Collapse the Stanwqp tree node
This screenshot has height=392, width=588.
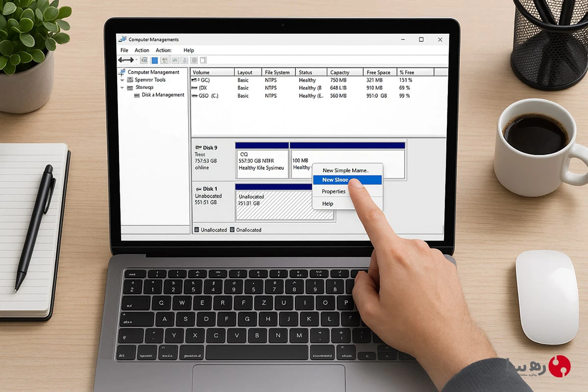pos(122,88)
